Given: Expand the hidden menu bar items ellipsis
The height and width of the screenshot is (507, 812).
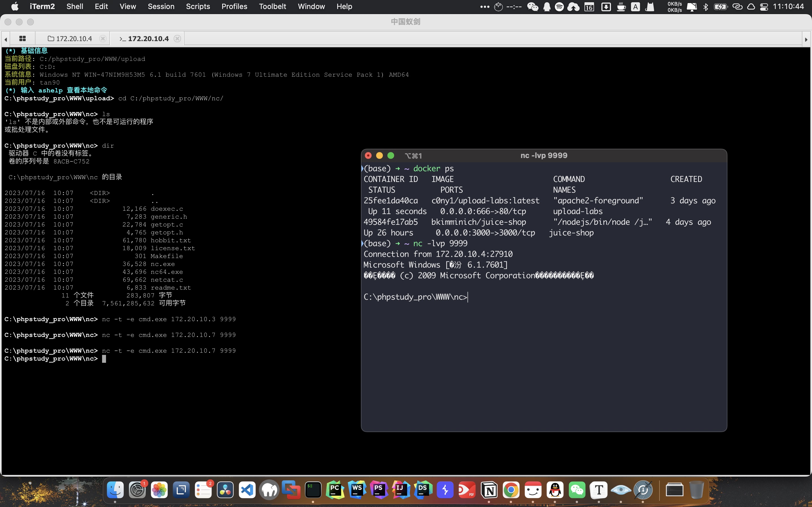Looking at the screenshot, I should point(484,6).
